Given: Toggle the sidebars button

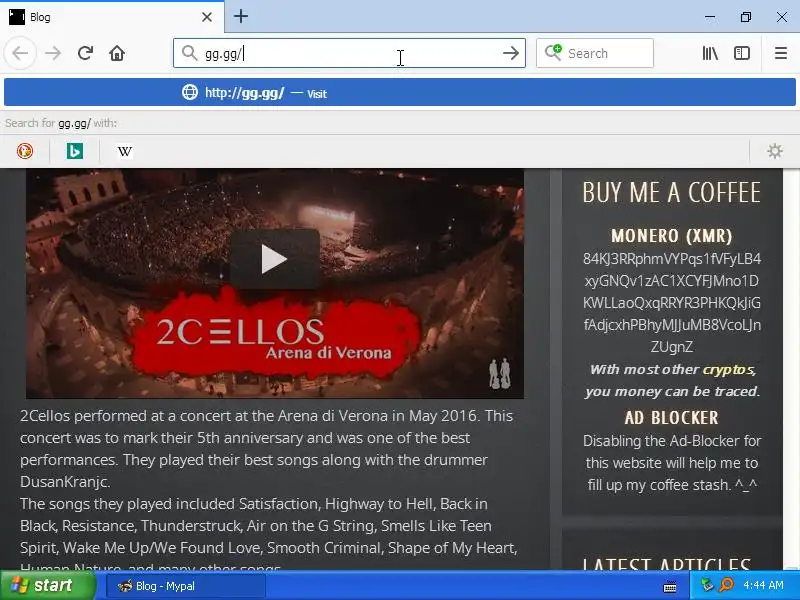Looking at the screenshot, I should pyautogui.click(x=742, y=53).
